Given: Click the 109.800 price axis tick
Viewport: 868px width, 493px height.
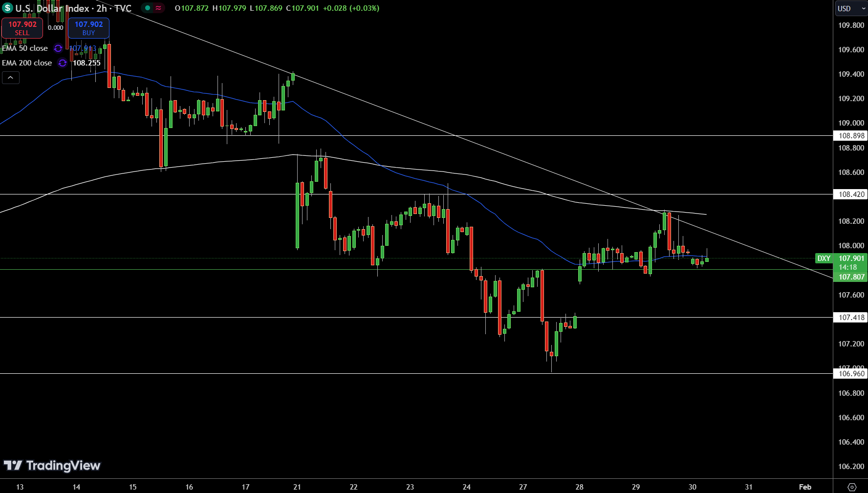Looking at the screenshot, I should pyautogui.click(x=851, y=25).
